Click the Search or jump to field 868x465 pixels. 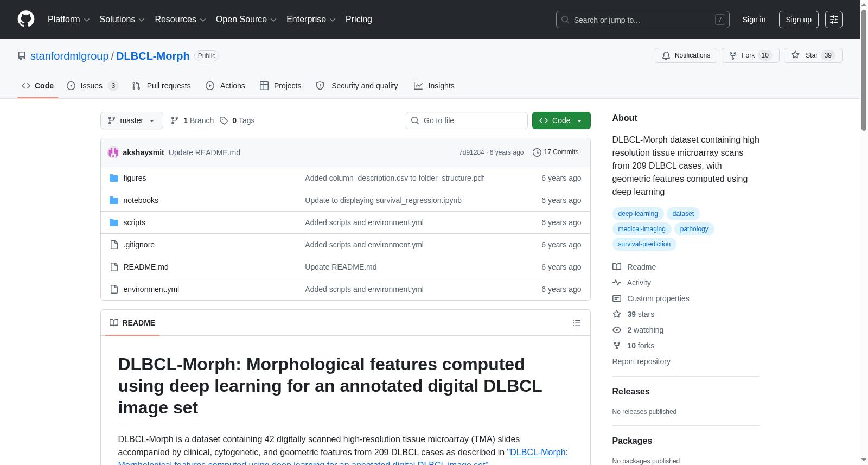pyautogui.click(x=643, y=20)
